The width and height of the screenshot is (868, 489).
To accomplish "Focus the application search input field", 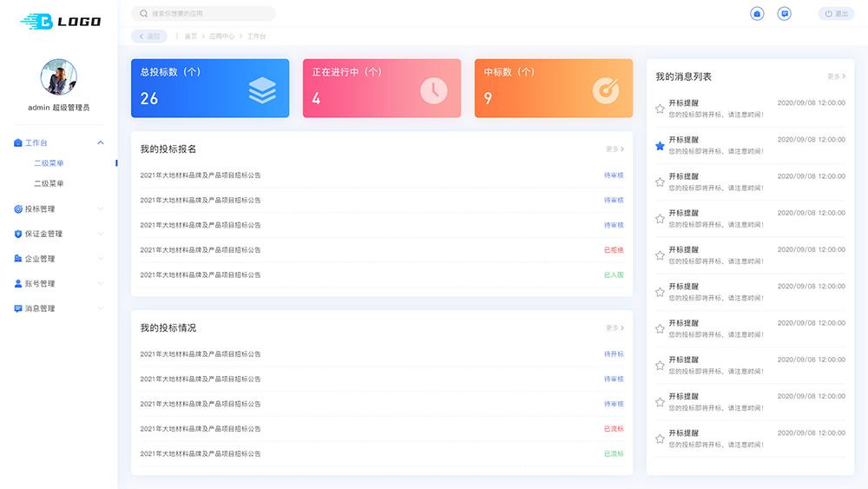I will coord(208,14).
